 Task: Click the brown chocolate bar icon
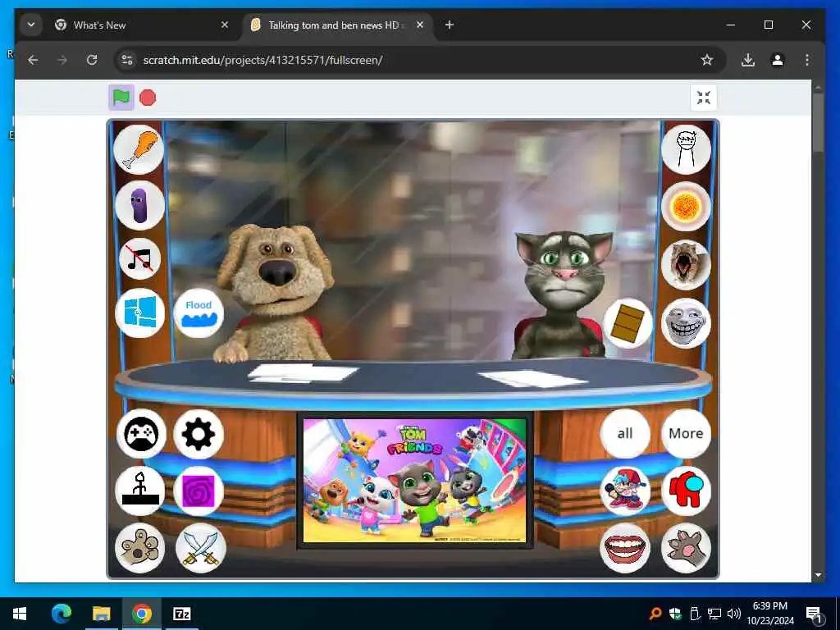click(x=628, y=323)
